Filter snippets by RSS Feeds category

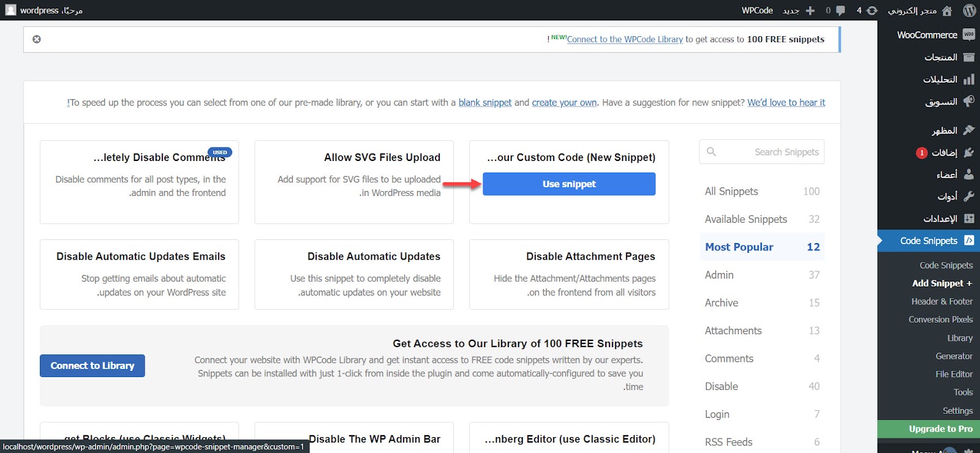pos(762,442)
